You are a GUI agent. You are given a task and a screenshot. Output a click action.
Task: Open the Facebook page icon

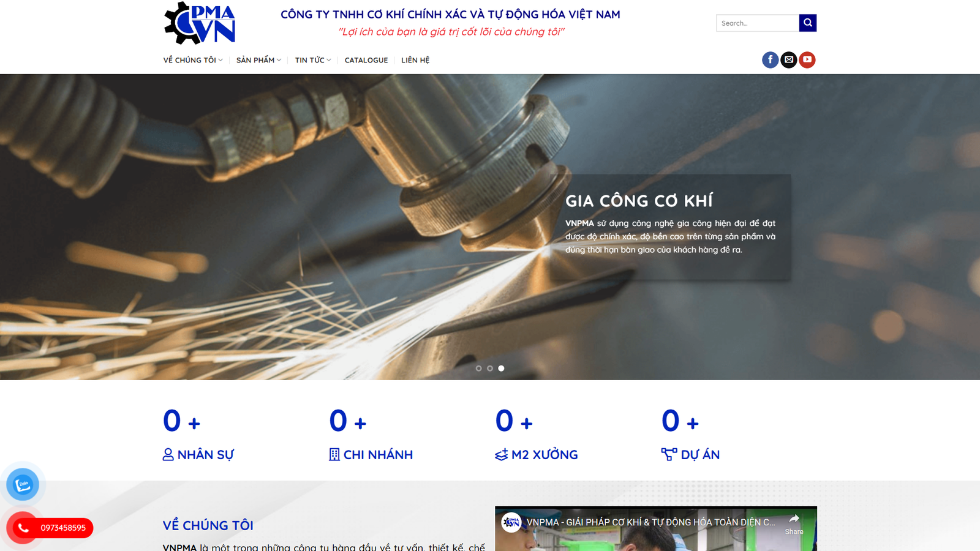[770, 59]
